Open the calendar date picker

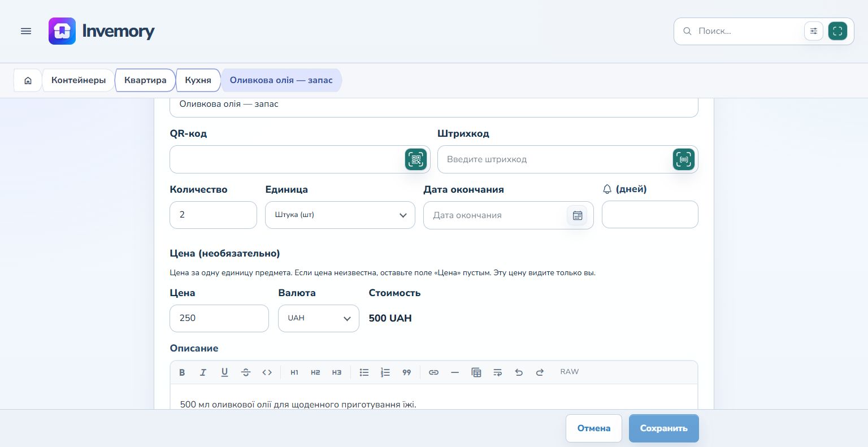pyautogui.click(x=577, y=215)
